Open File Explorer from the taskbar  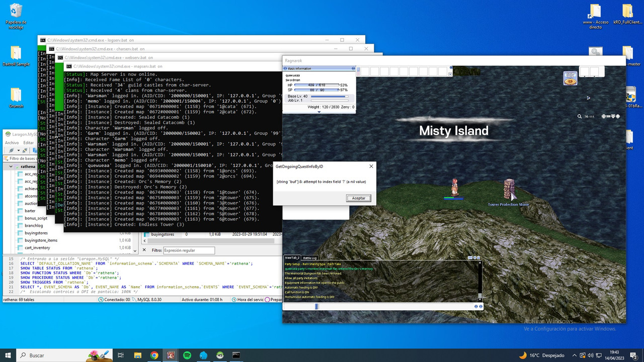pyautogui.click(x=137, y=355)
